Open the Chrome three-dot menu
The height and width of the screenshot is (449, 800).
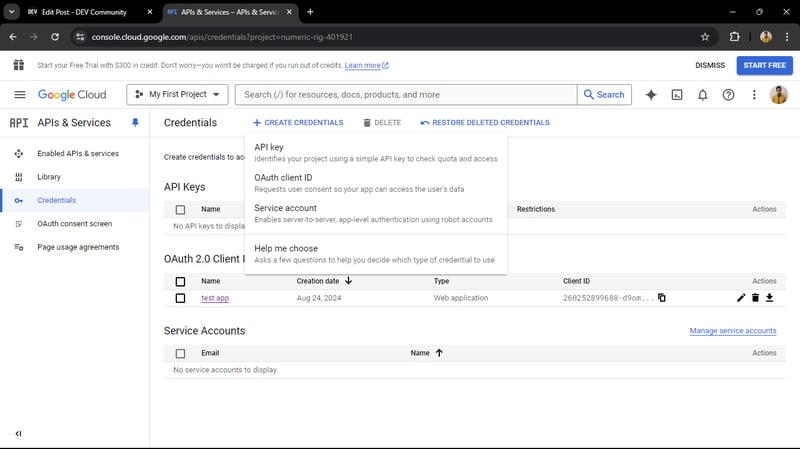click(x=787, y=37)
